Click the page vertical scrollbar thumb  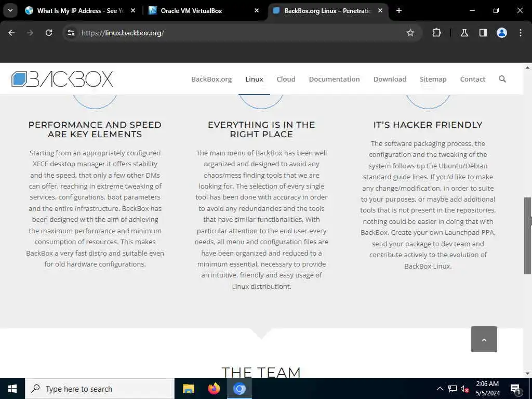tap(528, 235)
